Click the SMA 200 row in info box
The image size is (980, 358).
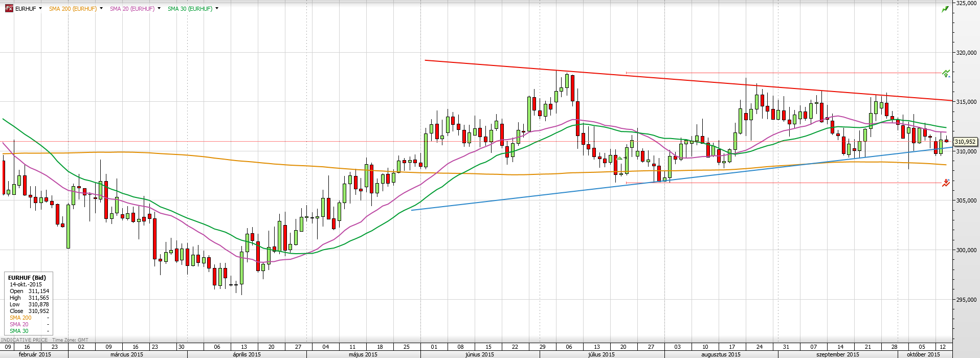pyautogui.click(x=29, y=318)
